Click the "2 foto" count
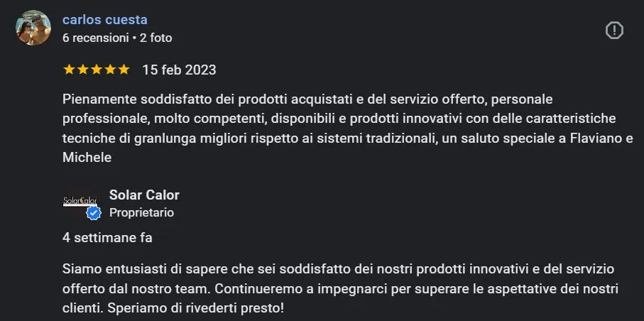Screen dimensions: 644x321 tap(156, 38)
